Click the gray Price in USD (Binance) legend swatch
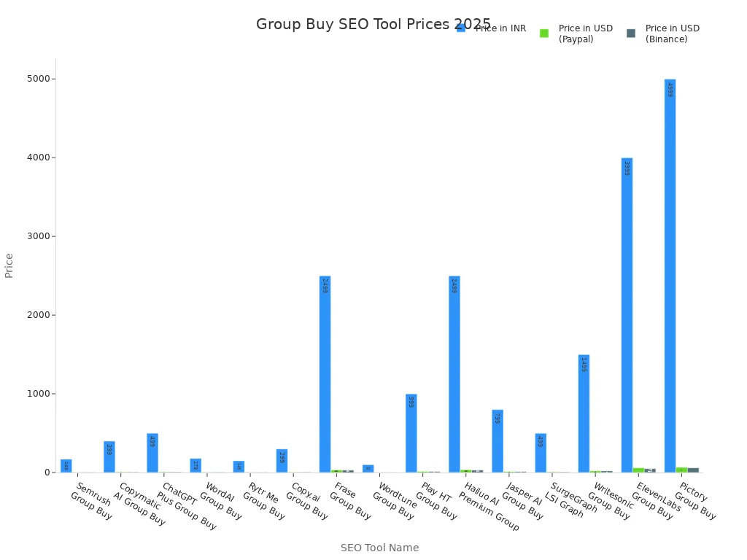The width and height of the screenshot is (747, 560). pyautogui.click(x=631, y=34)
